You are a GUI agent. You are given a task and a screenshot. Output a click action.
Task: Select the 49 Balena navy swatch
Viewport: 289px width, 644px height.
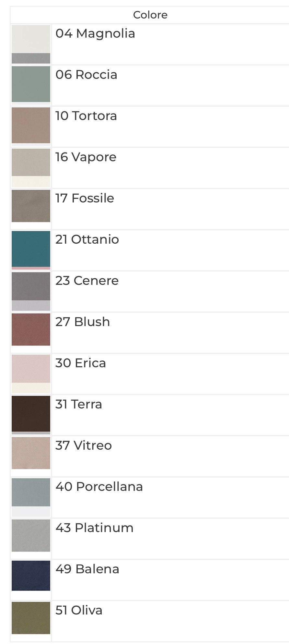pos(31,576)
